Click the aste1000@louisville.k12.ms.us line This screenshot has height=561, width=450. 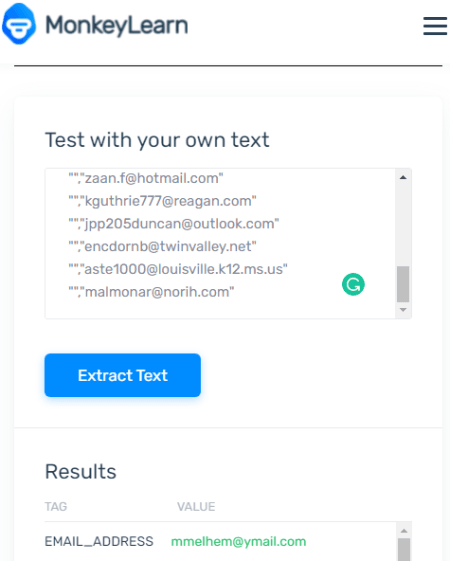pos(178,269)
